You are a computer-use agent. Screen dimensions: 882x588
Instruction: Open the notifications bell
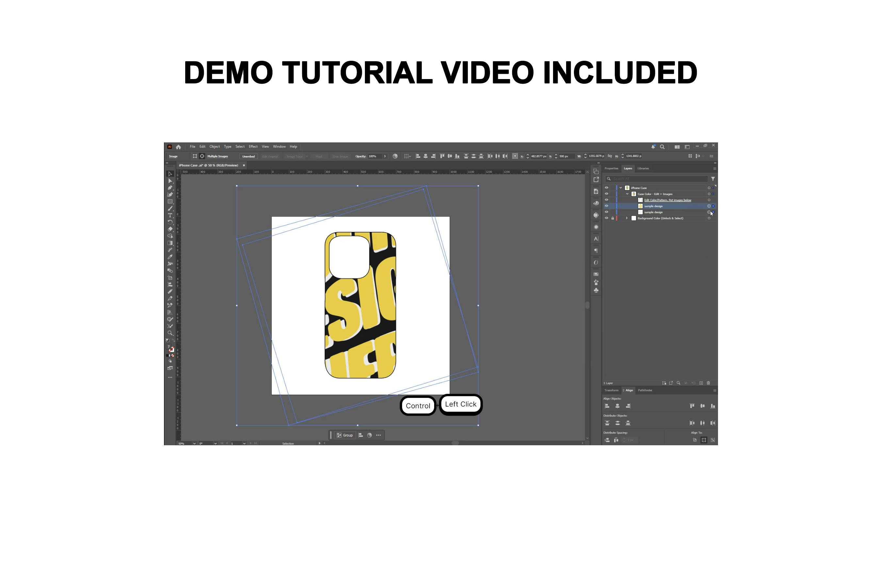tap(653, 147)
